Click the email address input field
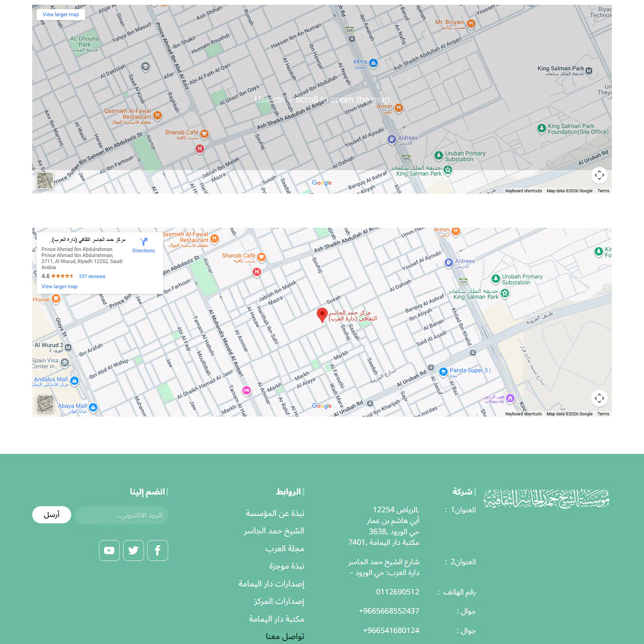 pyautogui.click(x=122, y=515)
